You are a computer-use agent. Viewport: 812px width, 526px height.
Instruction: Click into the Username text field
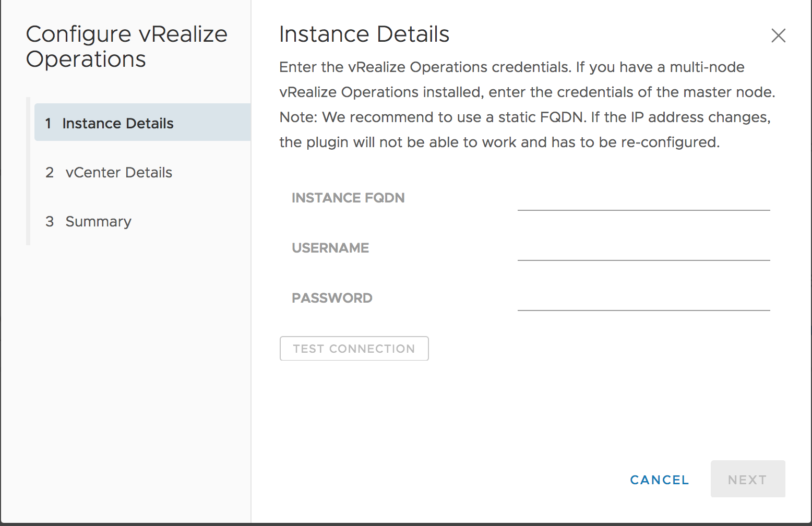pyautogui.click(x=643, y=249)
